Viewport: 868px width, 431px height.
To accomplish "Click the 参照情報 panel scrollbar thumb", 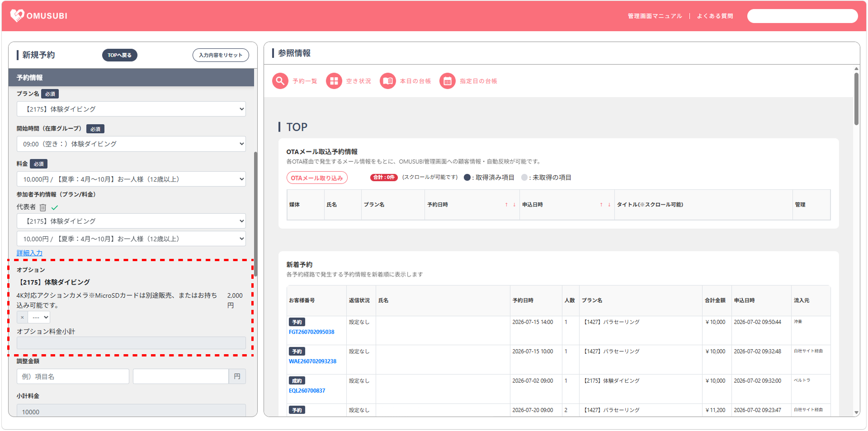I will pyautogui.click(x=856, y=99).
